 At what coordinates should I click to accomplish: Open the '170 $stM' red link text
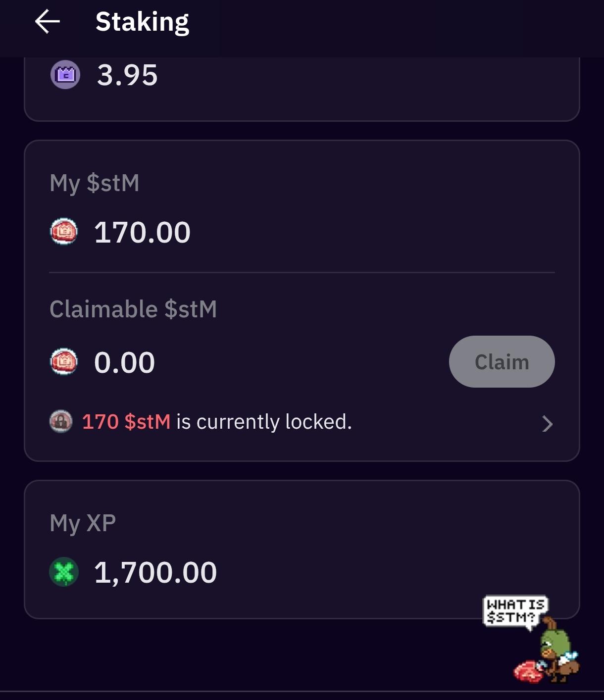(126, 422)
